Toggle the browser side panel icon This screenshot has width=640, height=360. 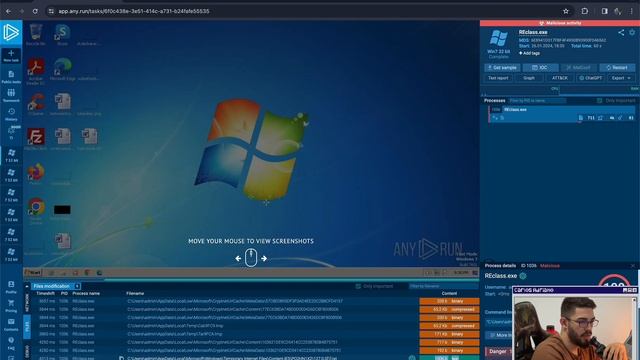click(x=604, y=11)
